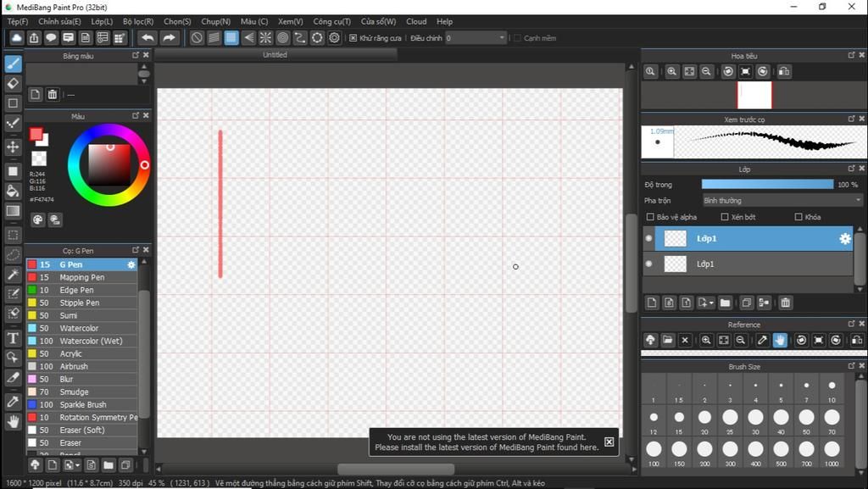Select the Hand pan tool
This screenshot has height=489, width=868.
(14, 421)
